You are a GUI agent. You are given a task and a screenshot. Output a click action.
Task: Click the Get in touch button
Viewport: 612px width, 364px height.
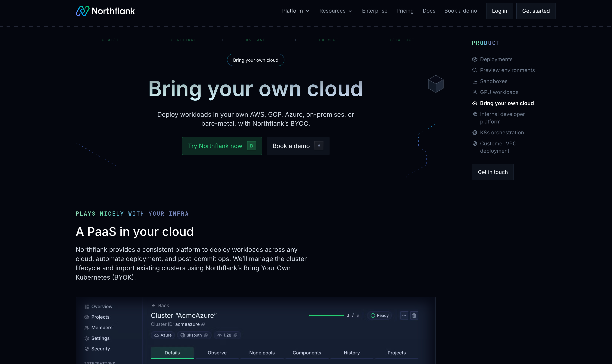(x=493, y=172)
